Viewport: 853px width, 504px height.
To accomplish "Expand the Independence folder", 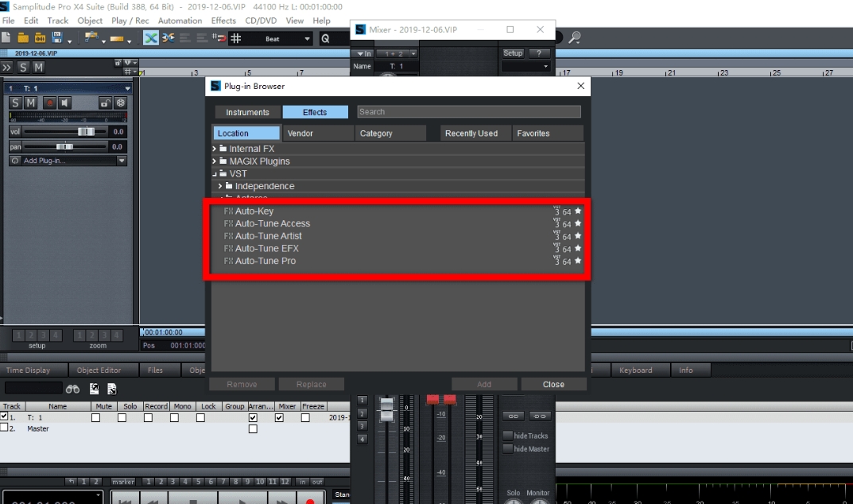I will tap(220, 185).
